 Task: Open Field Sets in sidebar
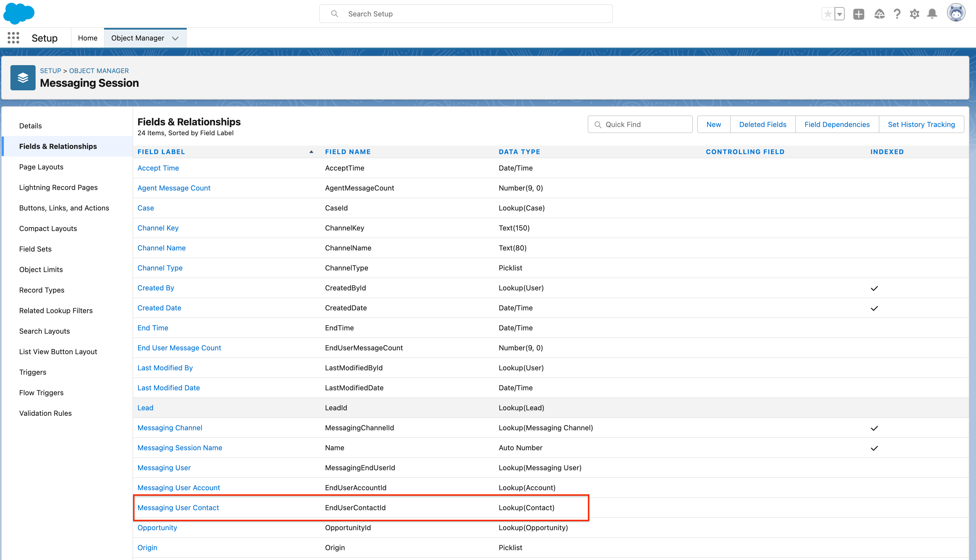point(35,249)
